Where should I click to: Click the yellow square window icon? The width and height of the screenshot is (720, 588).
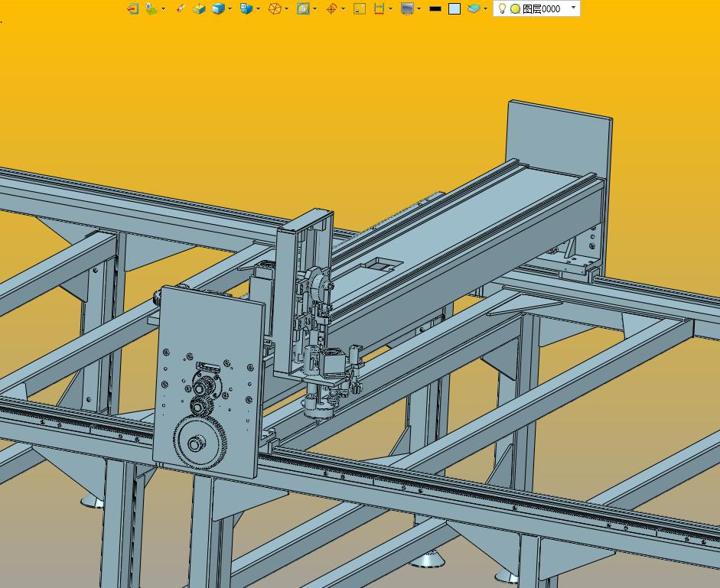[360, 8]
